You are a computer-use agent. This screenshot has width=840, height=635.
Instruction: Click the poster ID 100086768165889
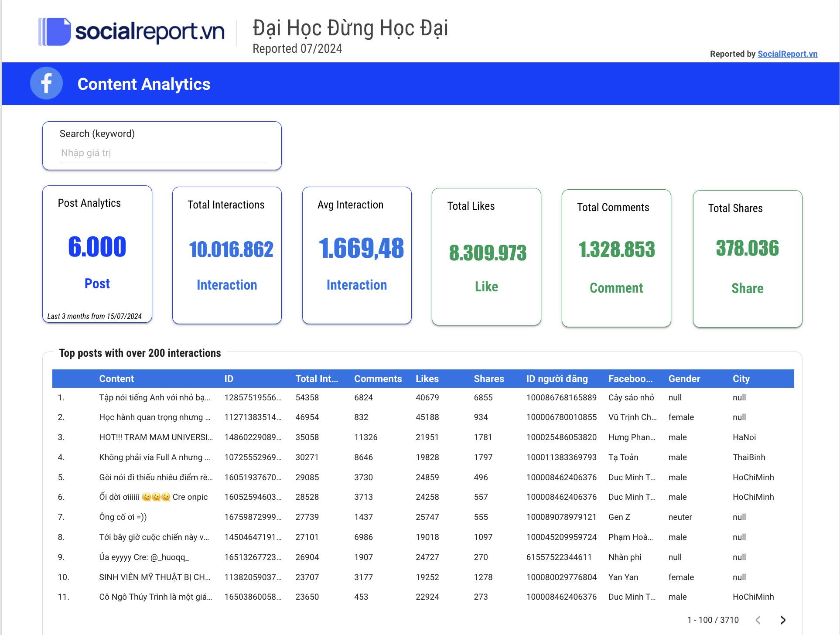(x=561, y=397)
